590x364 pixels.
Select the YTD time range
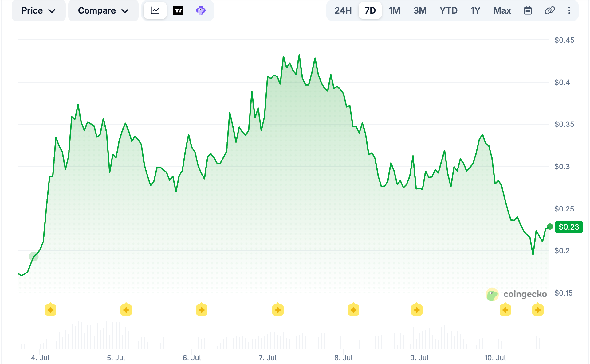coord(449,11)
